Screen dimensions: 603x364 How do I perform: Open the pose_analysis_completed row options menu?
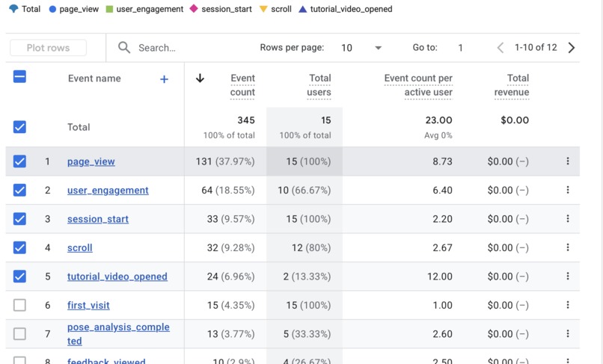(x=568, y=333)
